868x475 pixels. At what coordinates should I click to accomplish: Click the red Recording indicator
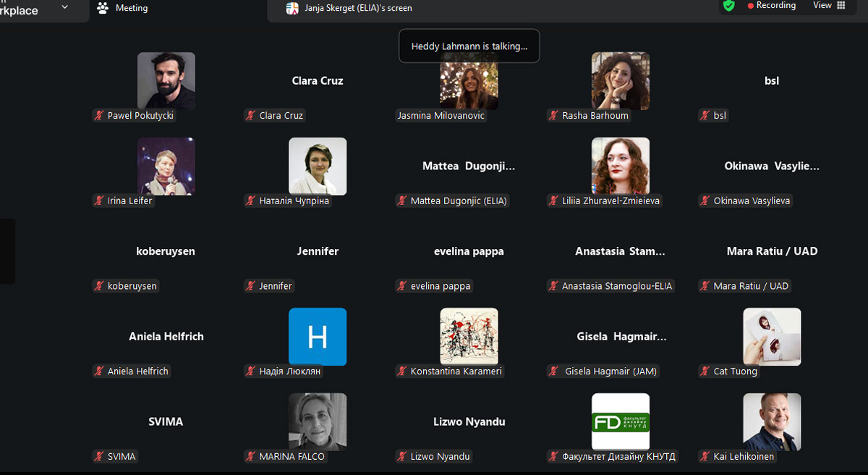[x=771, y=6]
